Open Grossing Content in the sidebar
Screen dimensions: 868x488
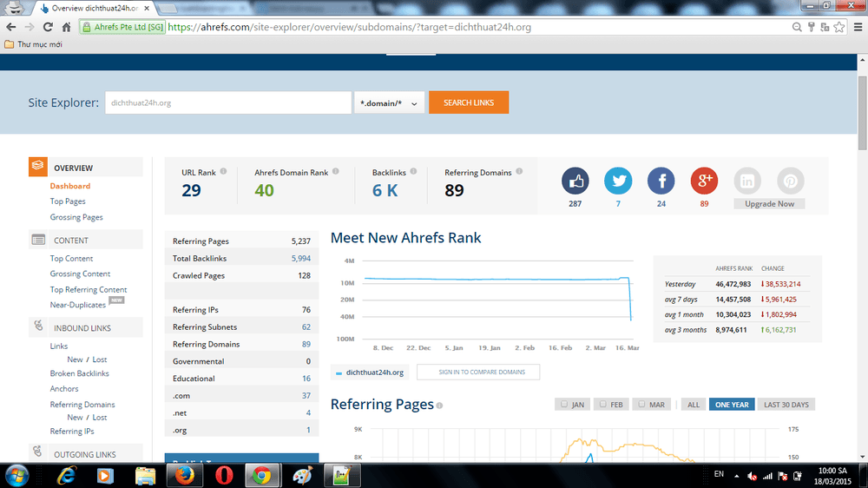click(80, 274)
